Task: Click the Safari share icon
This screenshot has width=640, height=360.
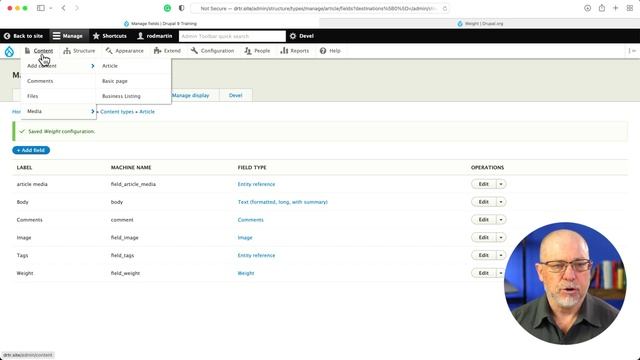Action: coord(602,8)
